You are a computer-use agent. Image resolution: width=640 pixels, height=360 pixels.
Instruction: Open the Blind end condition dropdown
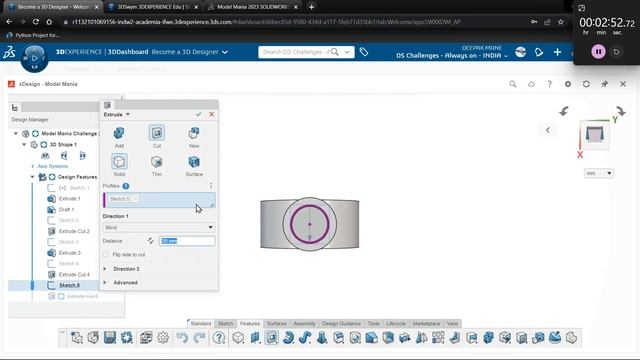[x=159, y=227]
